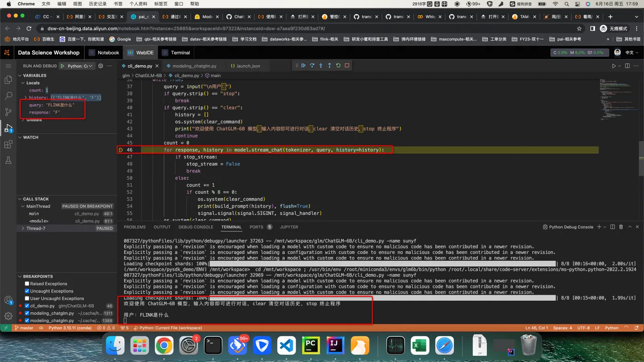
Task: Open the Run and Debug view icon
Action: [x=8, y=128]
